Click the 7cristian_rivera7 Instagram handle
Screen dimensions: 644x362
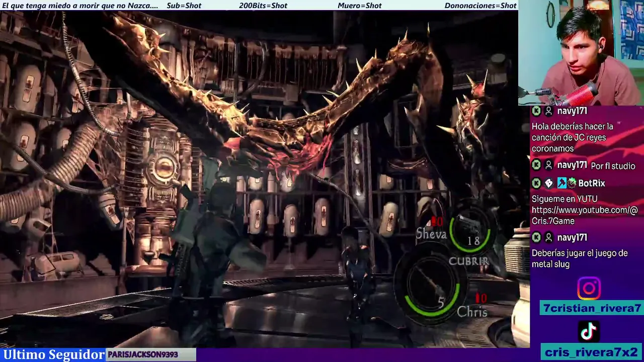[592, 308]
